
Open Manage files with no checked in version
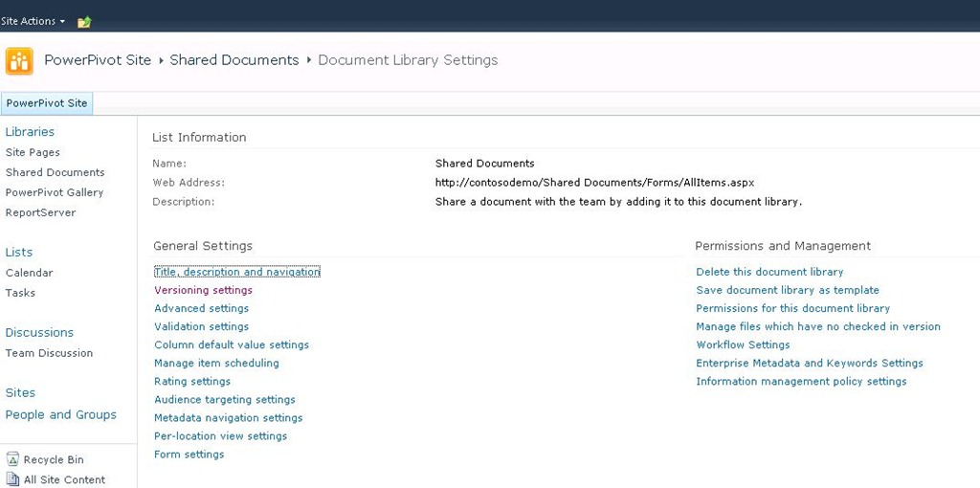818,326
